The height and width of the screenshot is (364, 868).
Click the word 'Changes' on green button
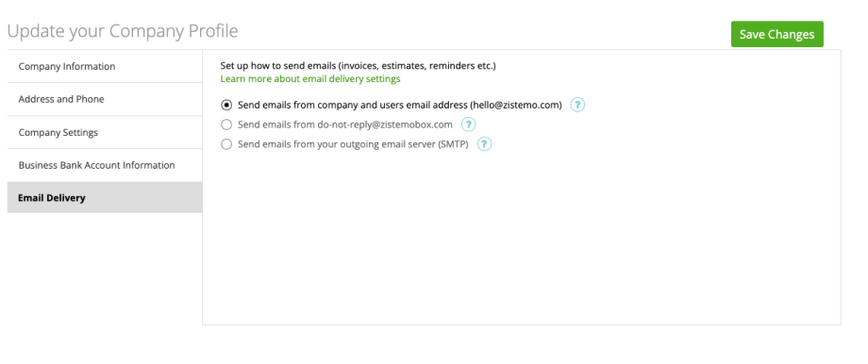(791, 34)
